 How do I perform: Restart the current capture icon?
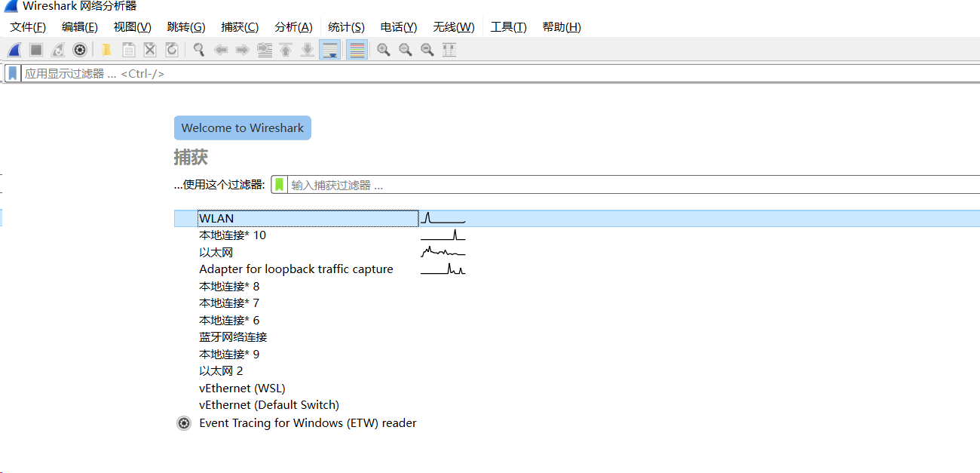pyautogui.click(x=57, y=50)
